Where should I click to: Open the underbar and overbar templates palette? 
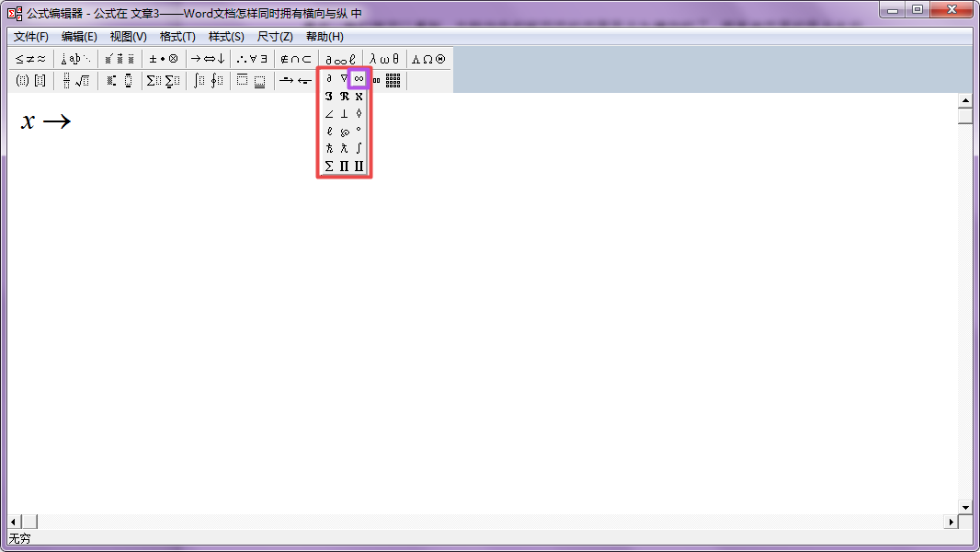[x=252, y=81]
